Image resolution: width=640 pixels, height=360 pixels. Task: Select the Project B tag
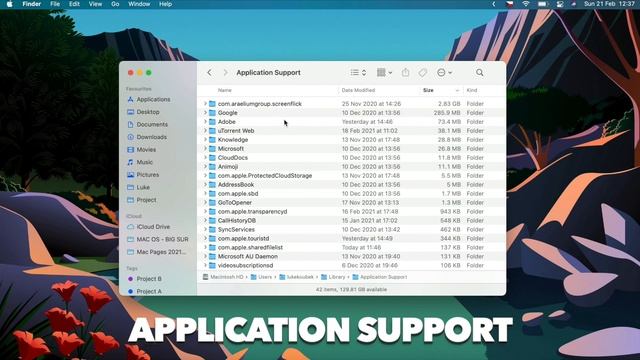coord(144,279)
